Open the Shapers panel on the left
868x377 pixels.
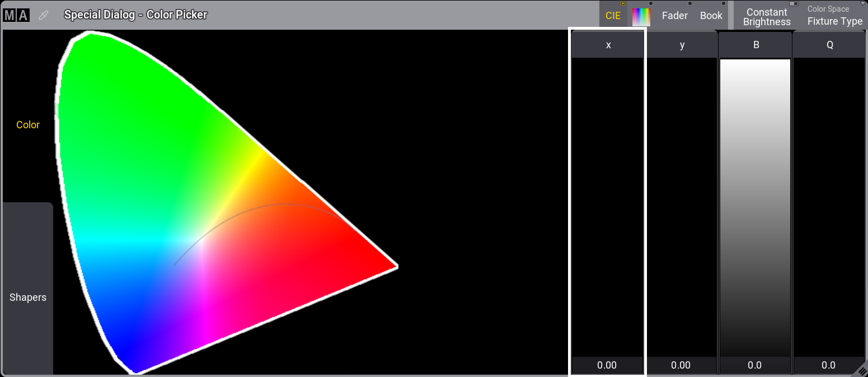[27, 297]
